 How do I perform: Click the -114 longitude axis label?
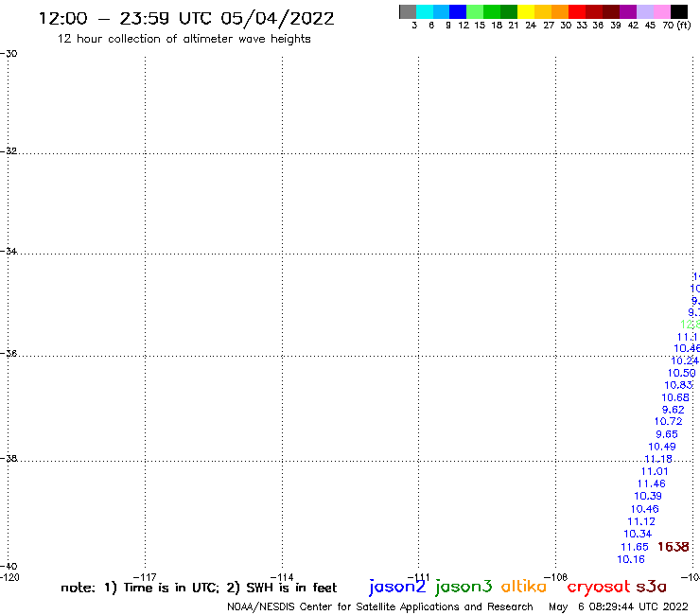282,577
